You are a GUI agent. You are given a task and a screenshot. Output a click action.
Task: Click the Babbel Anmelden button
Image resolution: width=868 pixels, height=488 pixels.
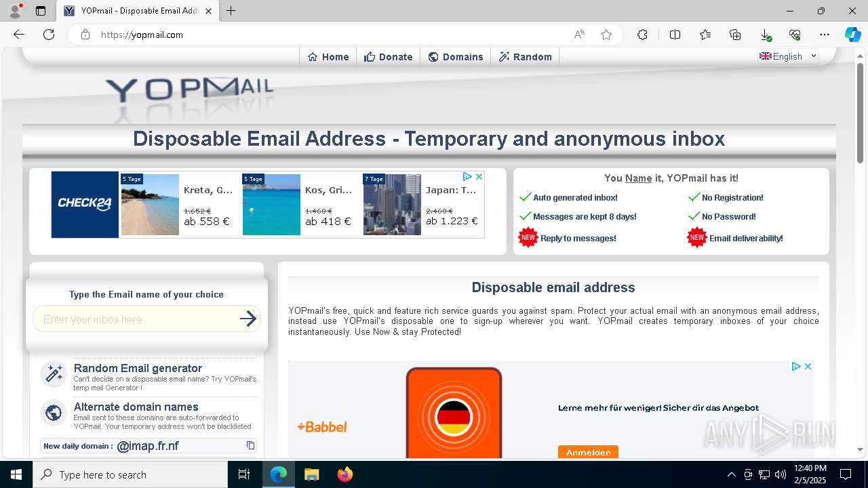pos(588,452)
